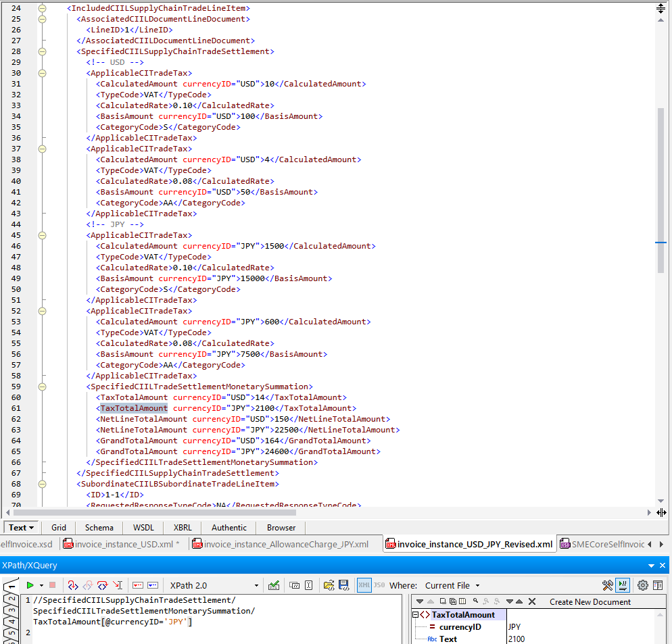Select currencyID attribute in results tree
The height and width of the screenshot is (644, 672).
tap(460, 627)
